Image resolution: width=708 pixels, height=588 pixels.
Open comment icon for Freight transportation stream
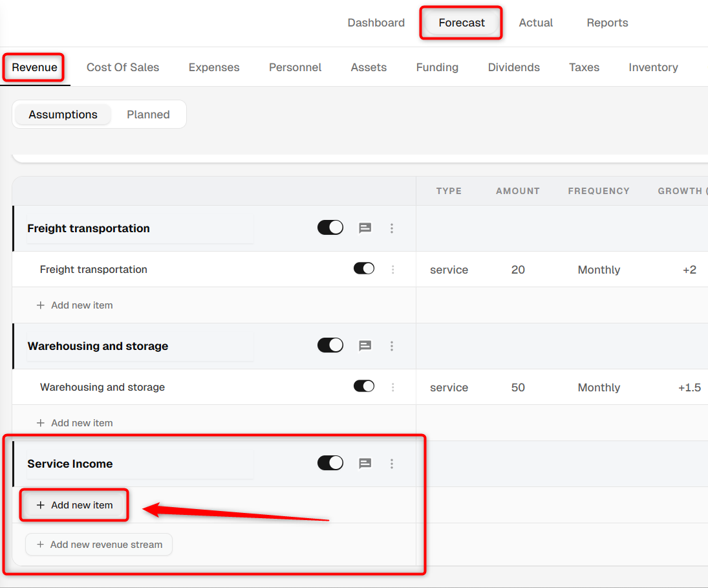[365, 228]
